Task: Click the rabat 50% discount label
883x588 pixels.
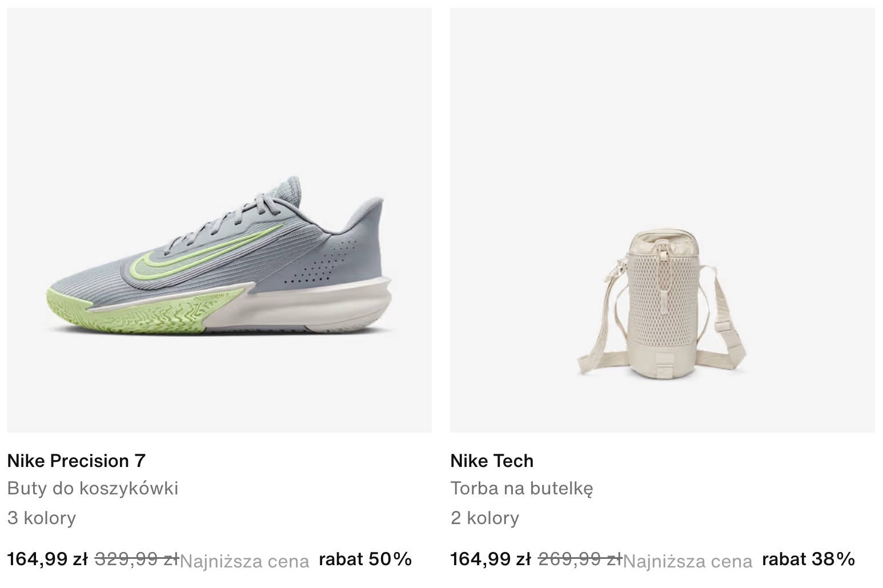Action: pos(366,559)
